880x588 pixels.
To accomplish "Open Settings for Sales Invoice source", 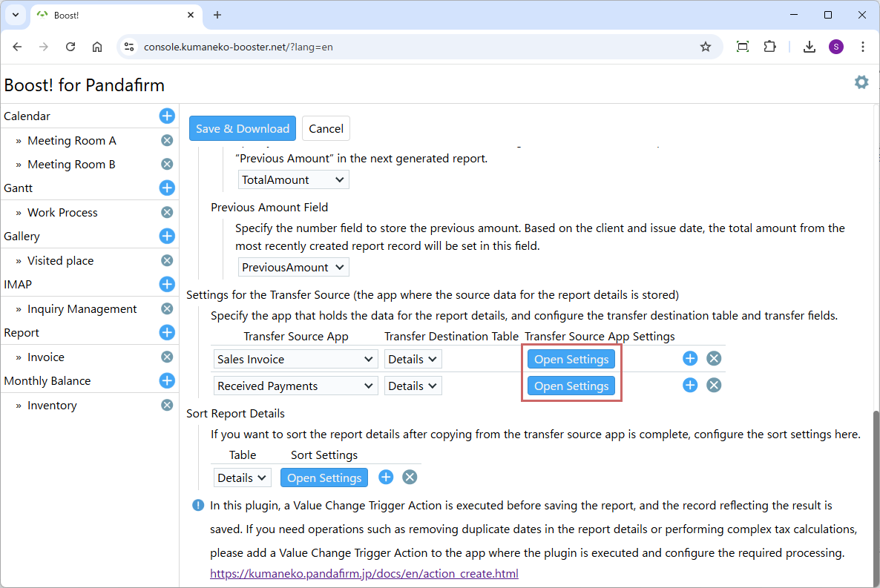I will [x=571, y=359].
